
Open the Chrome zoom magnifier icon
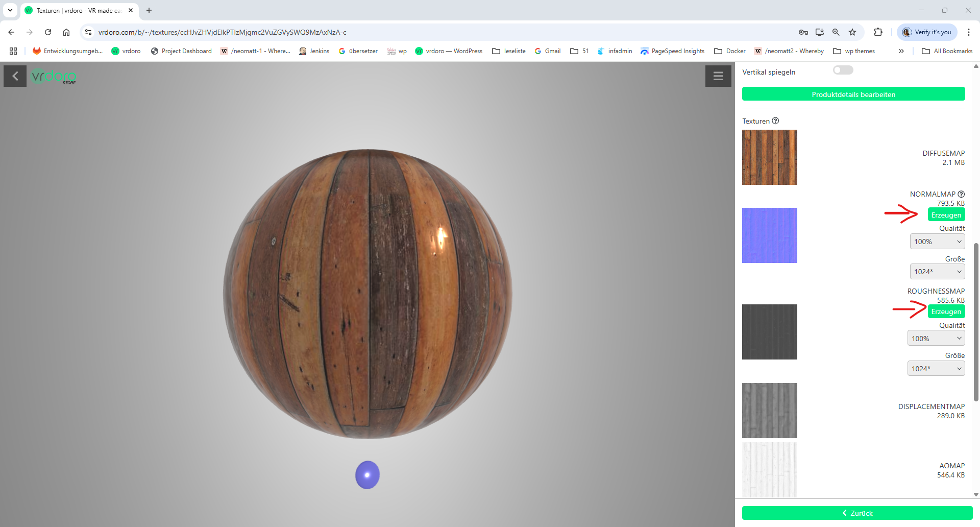(836, 32)
